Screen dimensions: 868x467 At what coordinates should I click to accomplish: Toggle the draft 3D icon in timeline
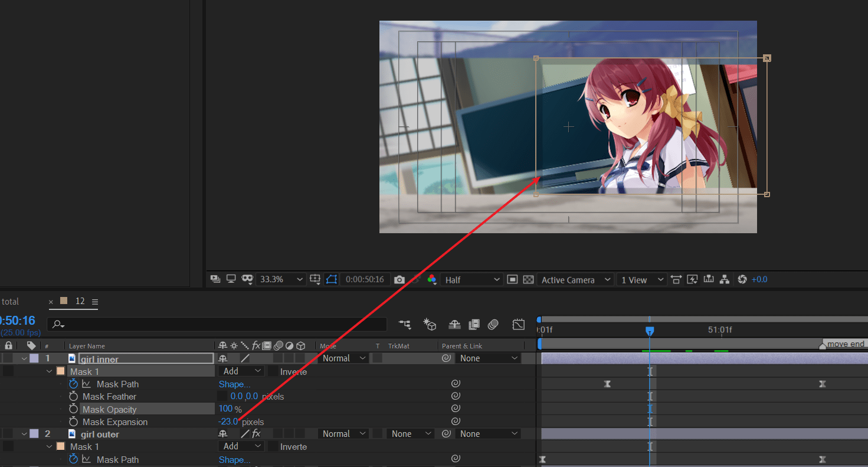[x=430, y=324]
